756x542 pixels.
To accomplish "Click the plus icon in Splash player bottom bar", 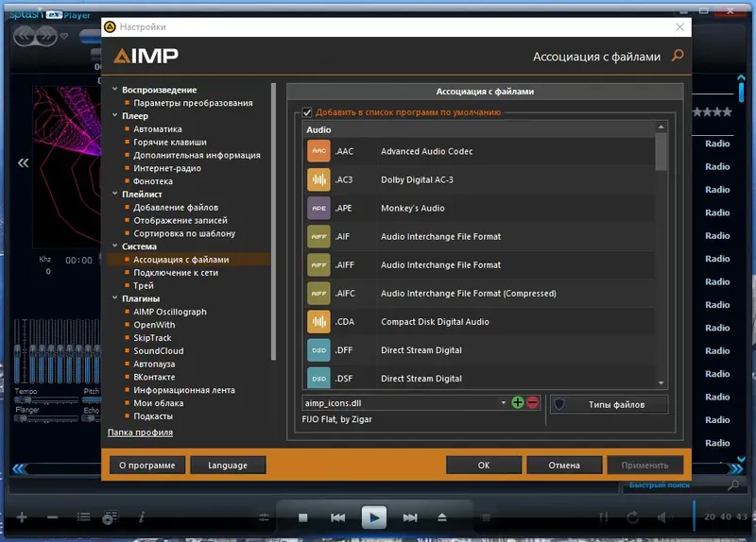I will (22, 517).
